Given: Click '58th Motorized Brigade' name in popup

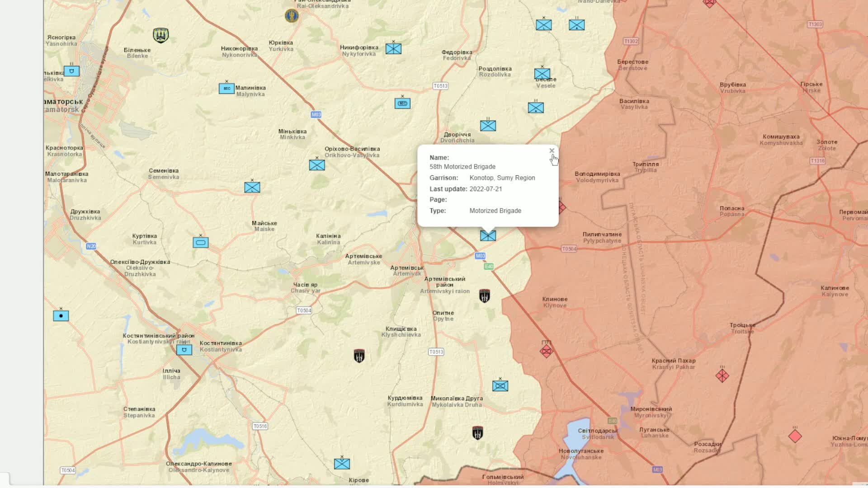Looking at the screenshot, I should [462, 167].
